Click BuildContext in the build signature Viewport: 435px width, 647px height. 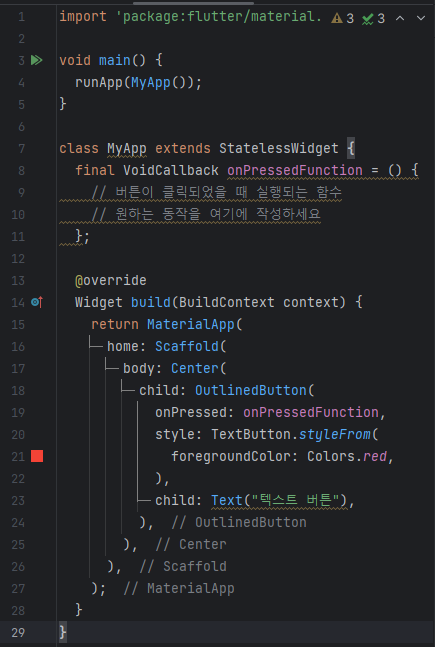(x=227, y=302)
